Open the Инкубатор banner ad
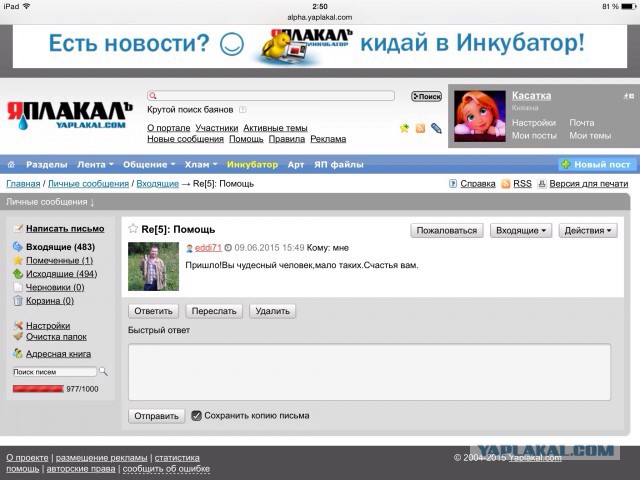This screenshot has width=640, height=480. coord(320,46)
